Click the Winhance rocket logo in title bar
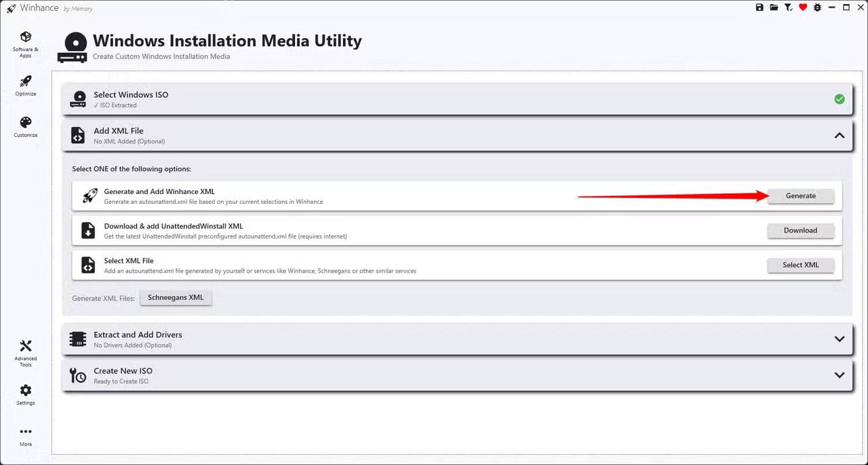The image size is (868, 465). 11,8
